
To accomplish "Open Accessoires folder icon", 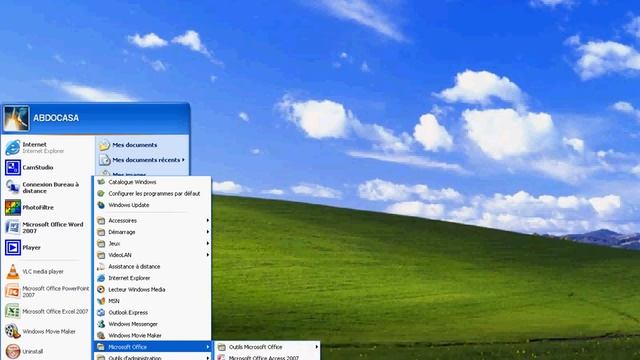I will point(101,220).
